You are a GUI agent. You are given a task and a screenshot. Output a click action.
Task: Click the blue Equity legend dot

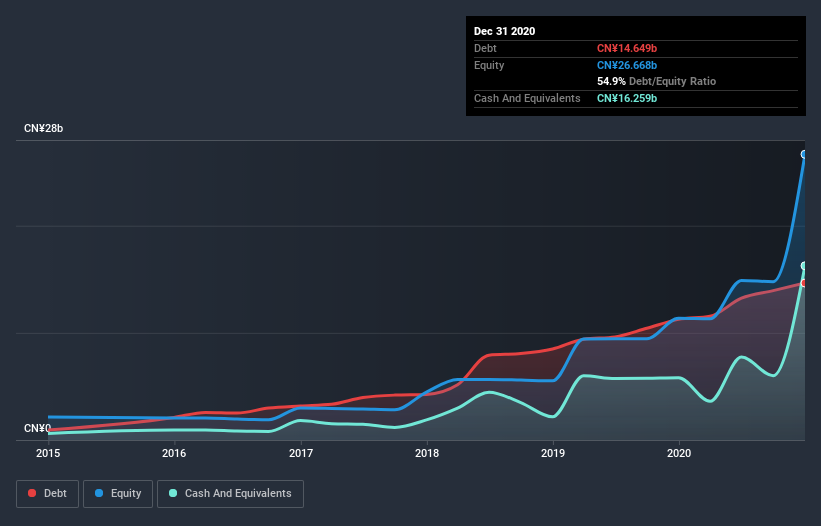click(99, 493)
